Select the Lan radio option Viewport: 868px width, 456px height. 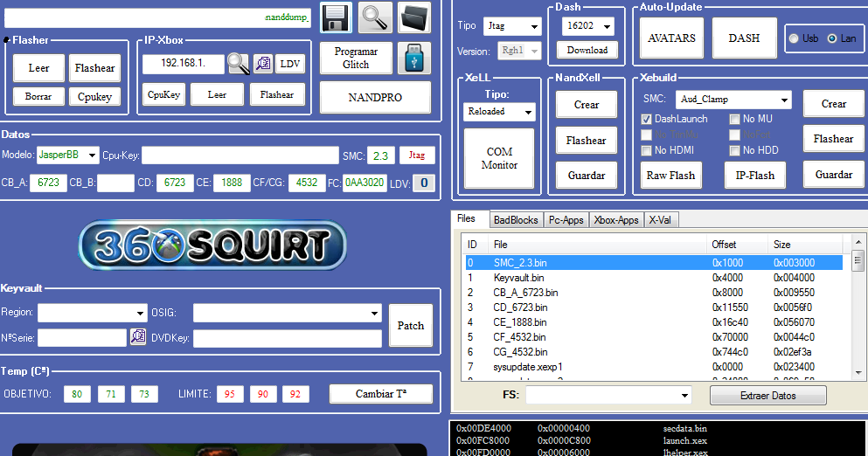point(832,38)
